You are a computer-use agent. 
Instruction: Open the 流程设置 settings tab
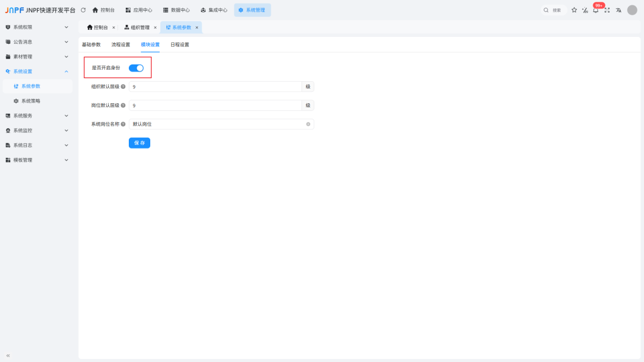[x=120, y=44]
